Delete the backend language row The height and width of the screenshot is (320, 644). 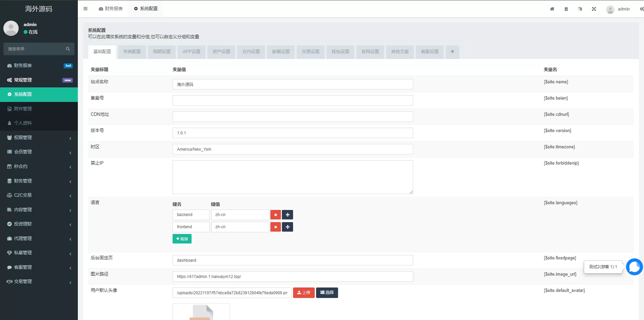pyautogui.click(x=275, y=215)
